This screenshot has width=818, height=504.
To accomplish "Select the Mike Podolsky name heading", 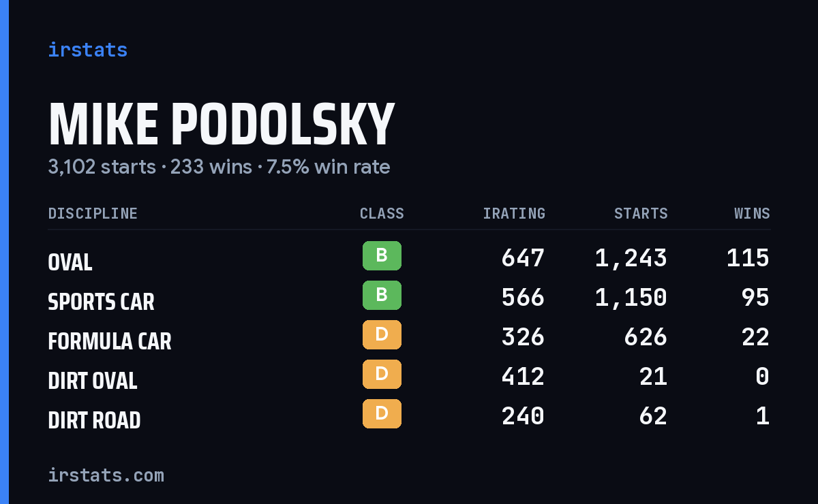I will 222,125.
